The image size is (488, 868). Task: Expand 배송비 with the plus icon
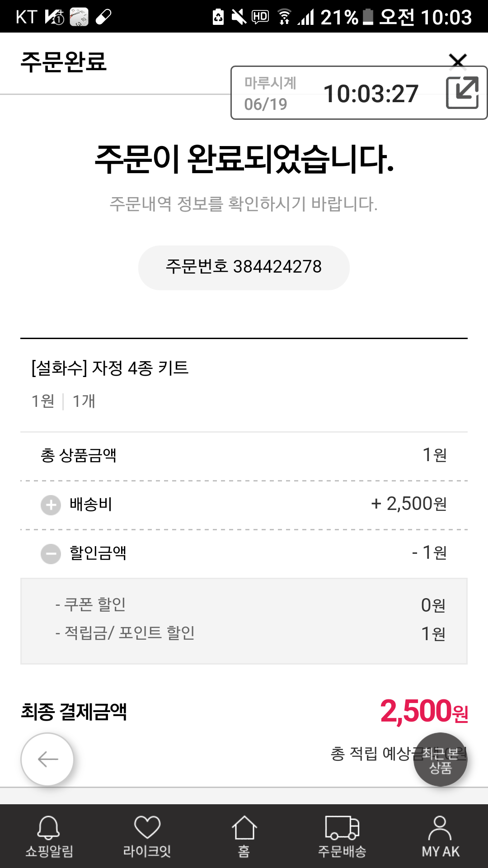(51, 505)
